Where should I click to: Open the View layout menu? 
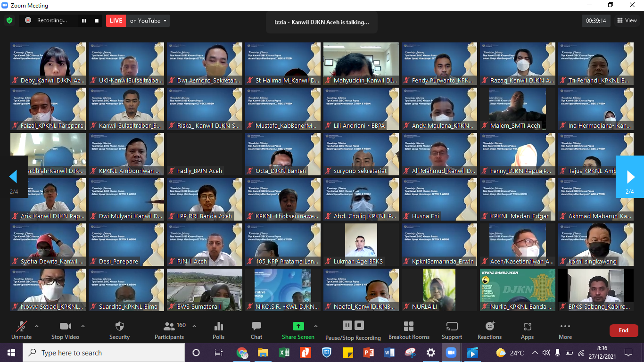[627, 21]
